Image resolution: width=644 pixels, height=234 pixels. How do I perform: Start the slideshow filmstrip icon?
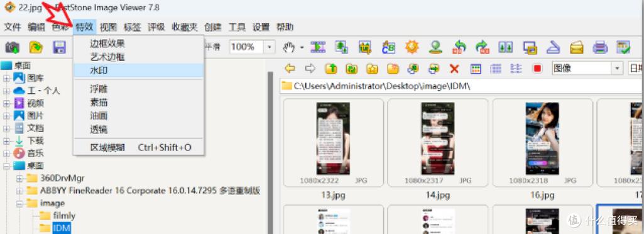click(318, 47)
